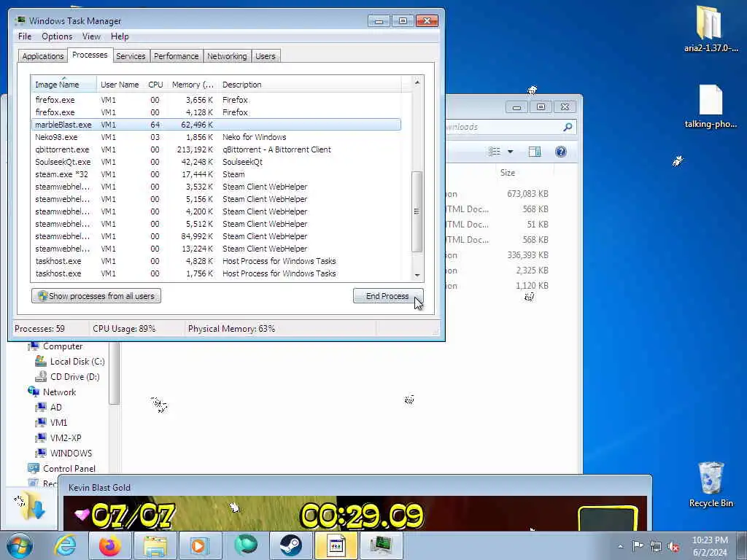Click the Task Manager taskbar button
The height and width of the screenshot is (560, 747).
pos(381,545)
